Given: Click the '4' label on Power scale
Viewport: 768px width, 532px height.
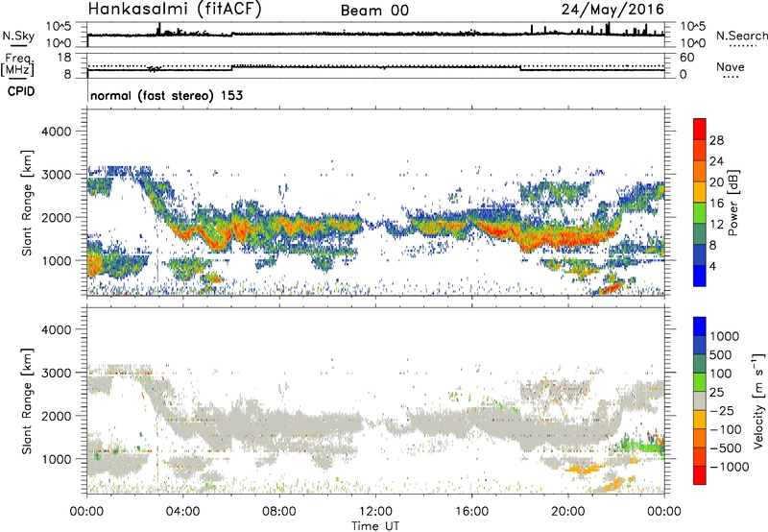Looking at the screenshot, I should [713, 266].
